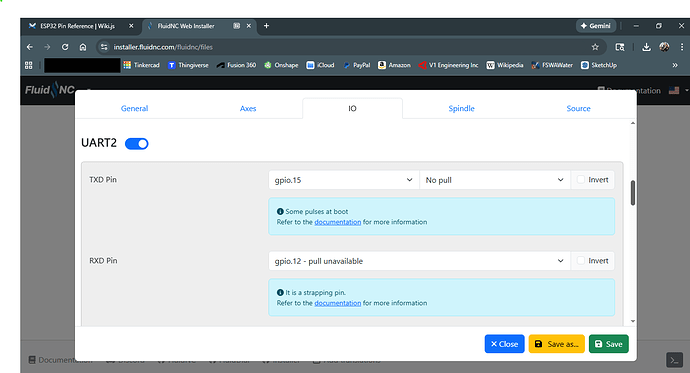Go back with the browser back arrow

pyautogui.click(x=29, y=47)
